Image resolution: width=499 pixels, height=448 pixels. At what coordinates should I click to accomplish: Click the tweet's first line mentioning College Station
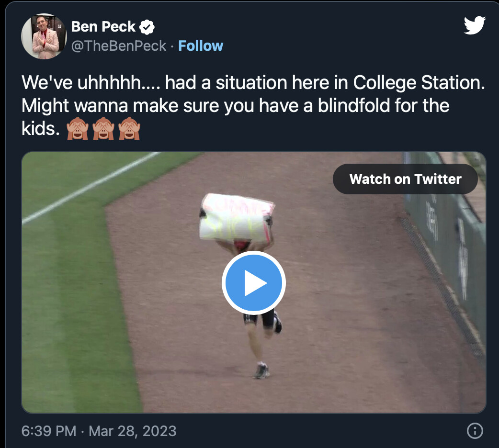pos(253,83)
